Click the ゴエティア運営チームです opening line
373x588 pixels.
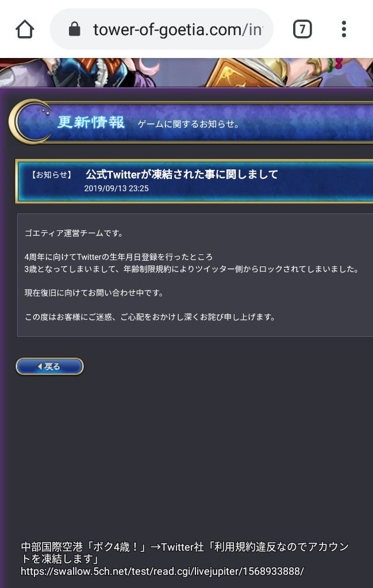click(74, 233)
